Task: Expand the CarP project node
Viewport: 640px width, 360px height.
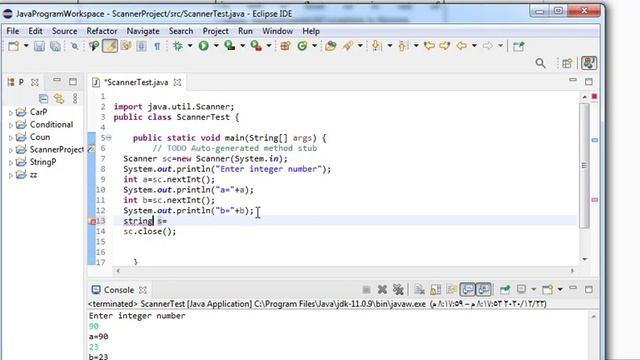Action: [x=11, y=113]
